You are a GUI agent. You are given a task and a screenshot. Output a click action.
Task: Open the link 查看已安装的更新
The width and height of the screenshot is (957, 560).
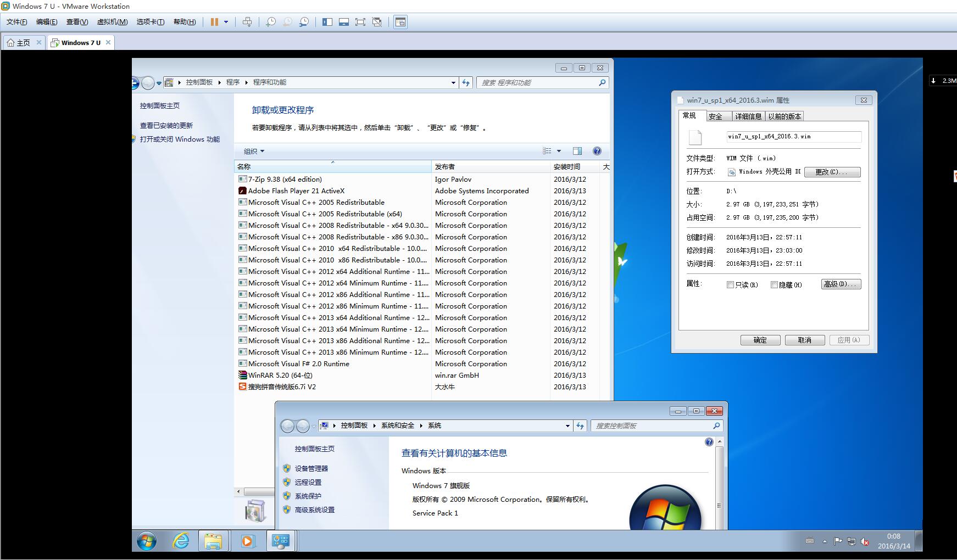pos(166,125)
